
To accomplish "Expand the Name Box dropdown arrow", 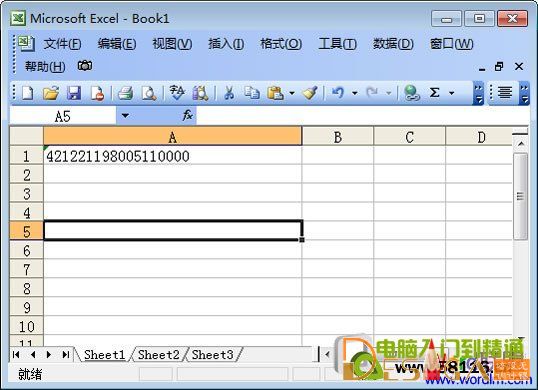I will pyautogui.click(x=125, y=116).
